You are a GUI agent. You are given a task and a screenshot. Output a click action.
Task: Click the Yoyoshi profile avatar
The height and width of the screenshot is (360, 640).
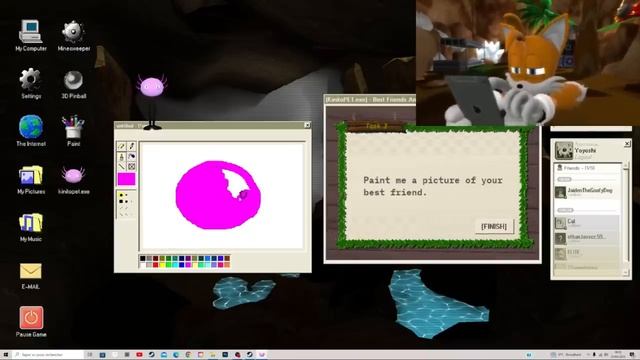coord(564,151)
